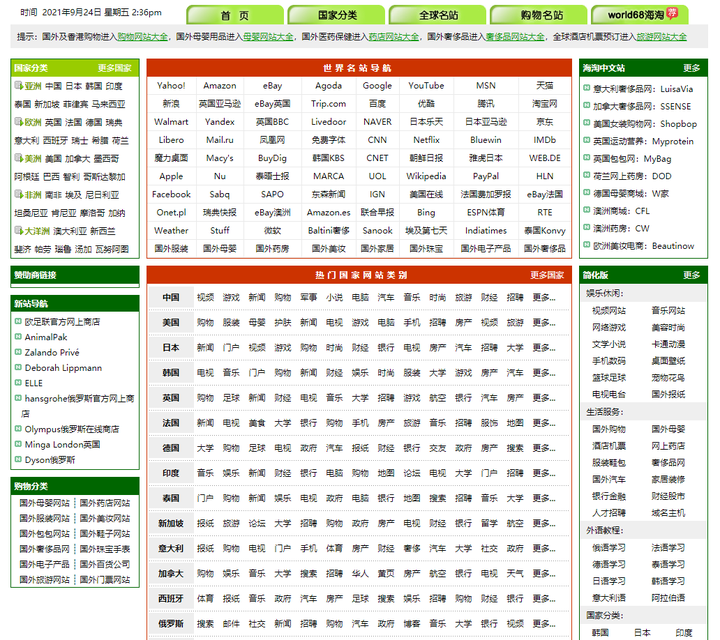The height and width of the screenshot is (640, 720).
Task: Open the 购物网站大全 link in tip bar
Action: click(x=143, y=37)
